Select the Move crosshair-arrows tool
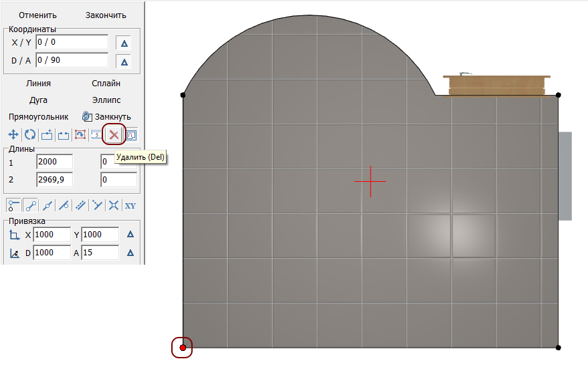This screenshot has width=588, height=375. (13, 135)
